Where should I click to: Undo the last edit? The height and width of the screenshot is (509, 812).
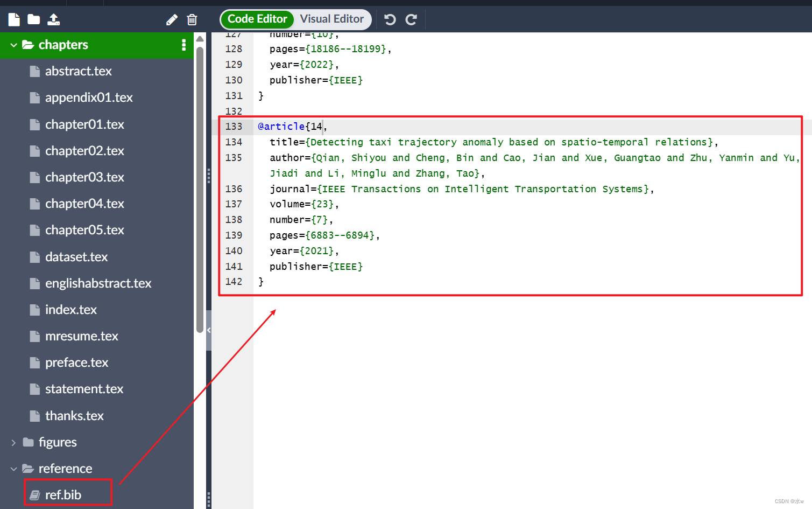390,20
